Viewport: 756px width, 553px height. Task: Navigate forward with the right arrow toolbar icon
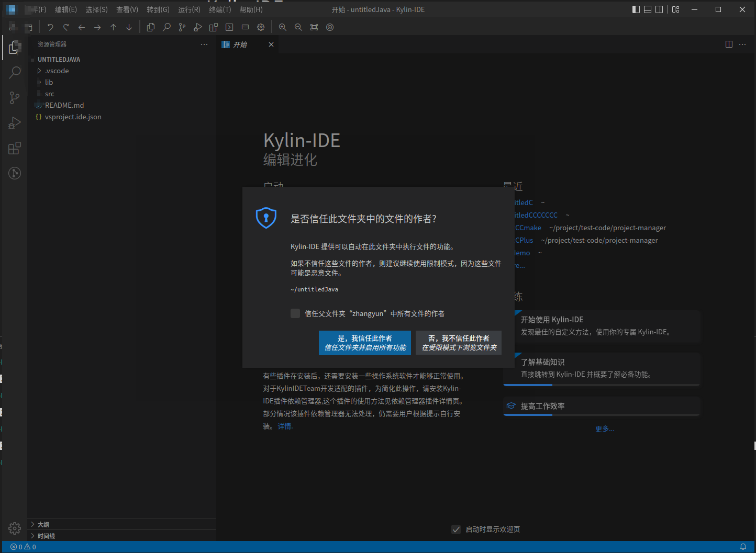pos(97,27)
